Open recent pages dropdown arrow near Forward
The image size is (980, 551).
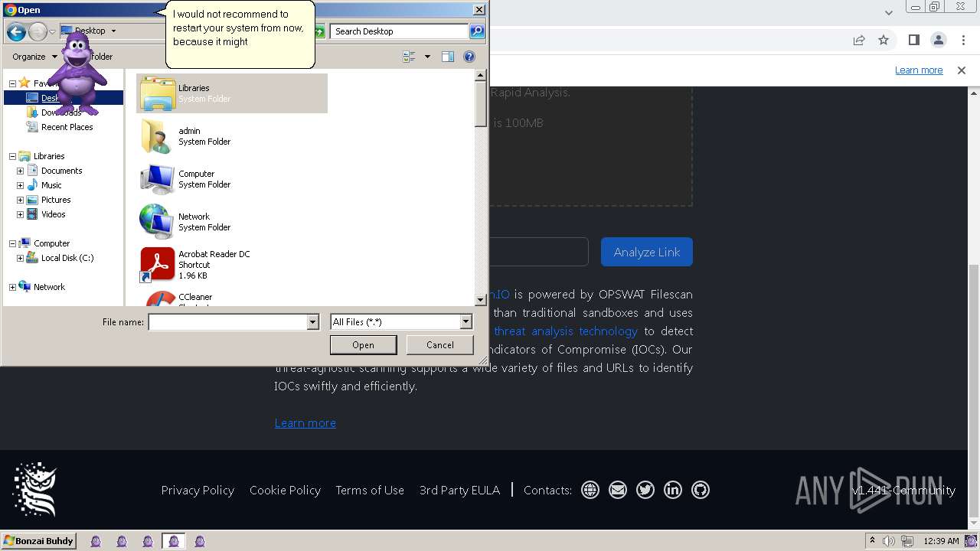pos(52,31)
